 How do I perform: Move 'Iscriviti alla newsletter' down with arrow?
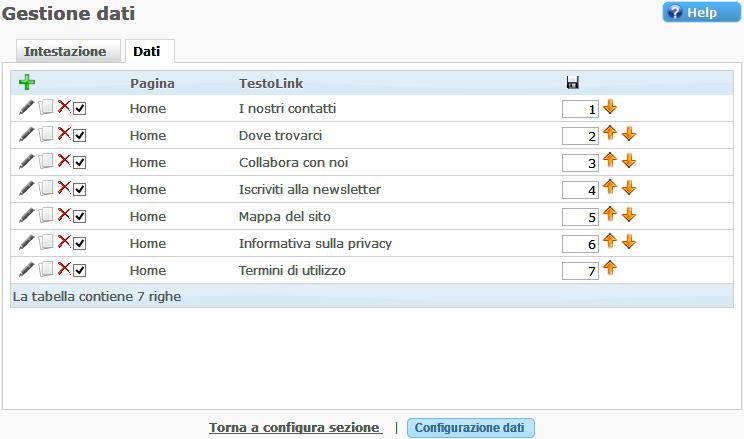[x=628, y=188]
